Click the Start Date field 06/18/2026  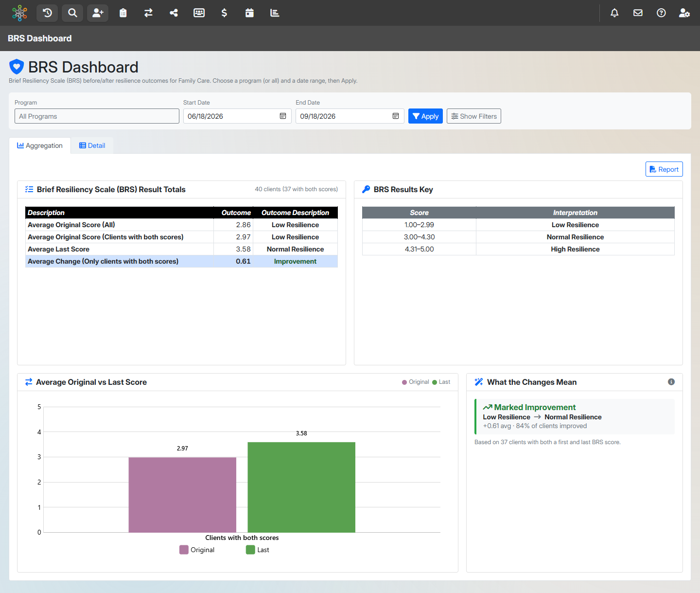click(x=237, y=116)
